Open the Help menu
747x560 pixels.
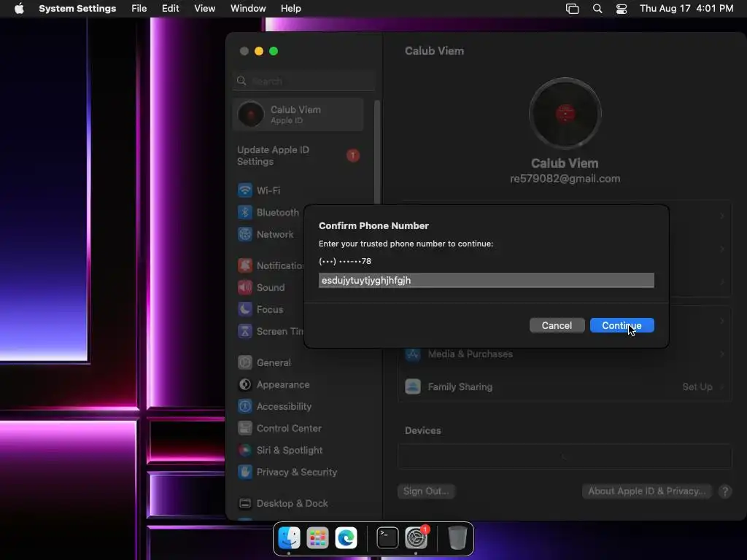click(x=290, y=9)
